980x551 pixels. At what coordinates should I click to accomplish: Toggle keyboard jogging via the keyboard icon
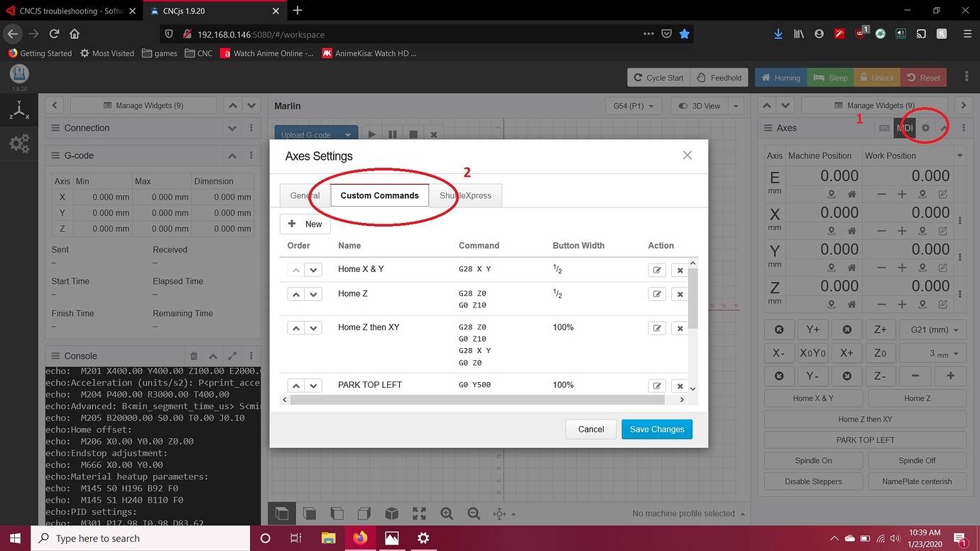point(884,128)
